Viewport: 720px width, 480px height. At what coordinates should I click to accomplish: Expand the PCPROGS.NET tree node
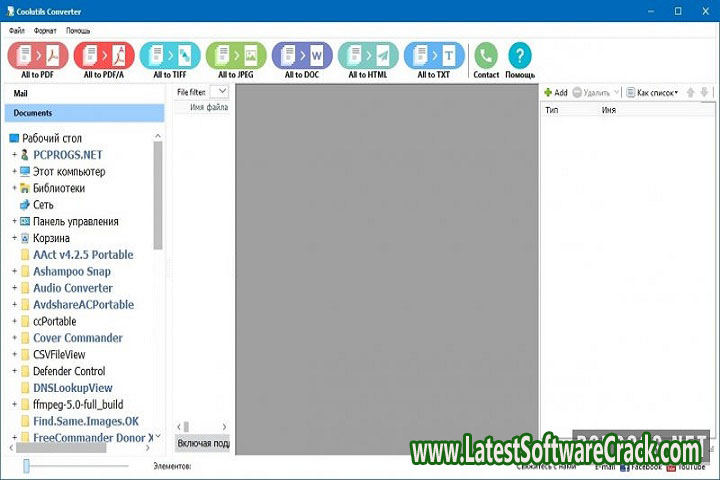(x=14, y=155)
